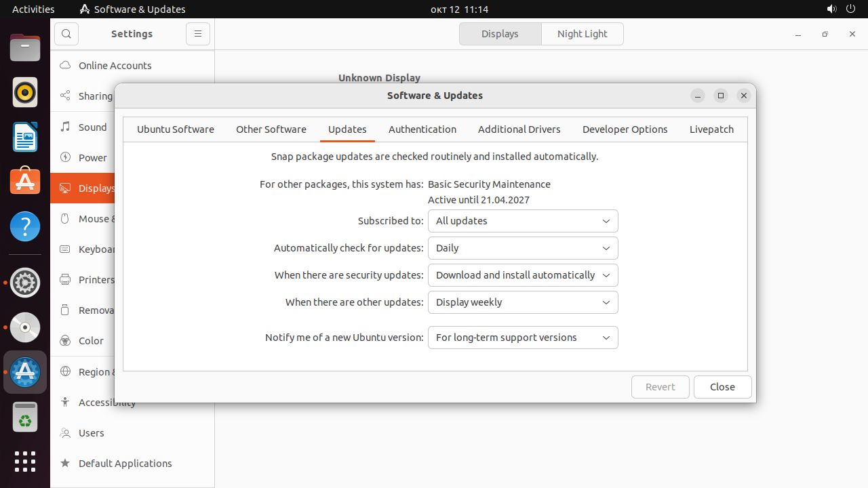Click the "Unknown Display" heading in Settings

[x=379, y=78]
